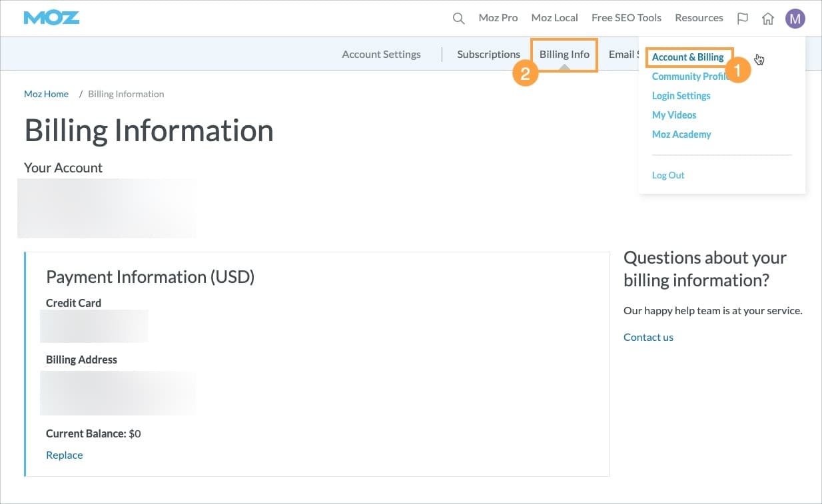Open the M avatar account menu

[795, 18]
